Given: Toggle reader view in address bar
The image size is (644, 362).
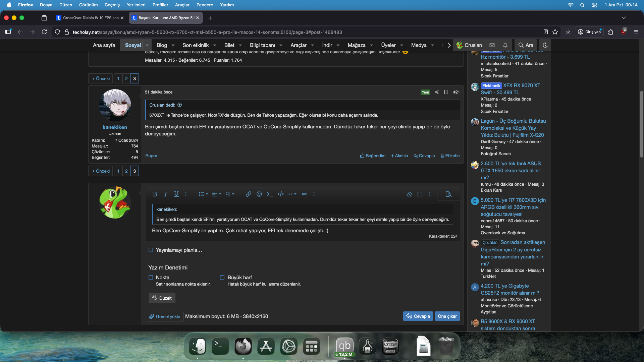Looking at the screenshot, I should click(x=546, y=32).
